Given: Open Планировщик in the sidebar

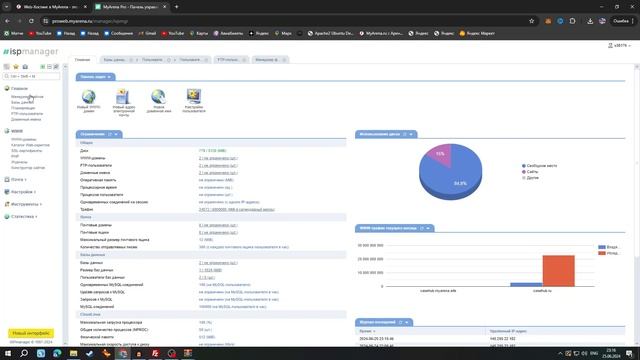Looking at the screenshot, I should click(23, 108).
